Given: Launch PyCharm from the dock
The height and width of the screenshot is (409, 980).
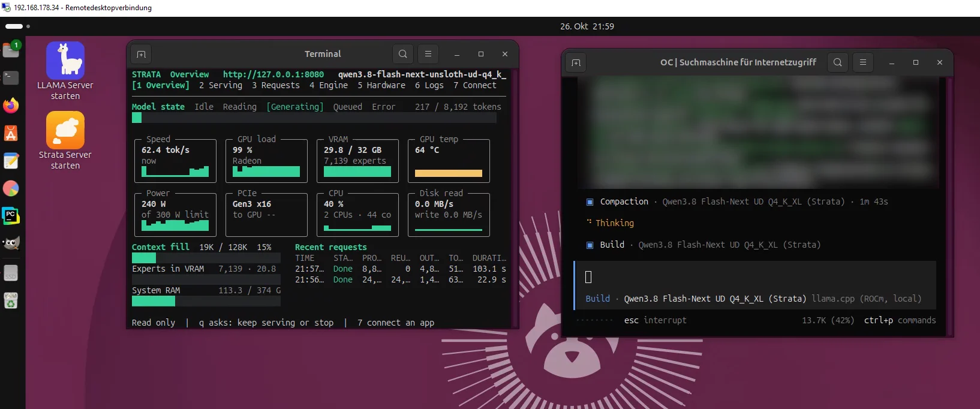Looking at the screenshot, I should click(x=11, y=216).
